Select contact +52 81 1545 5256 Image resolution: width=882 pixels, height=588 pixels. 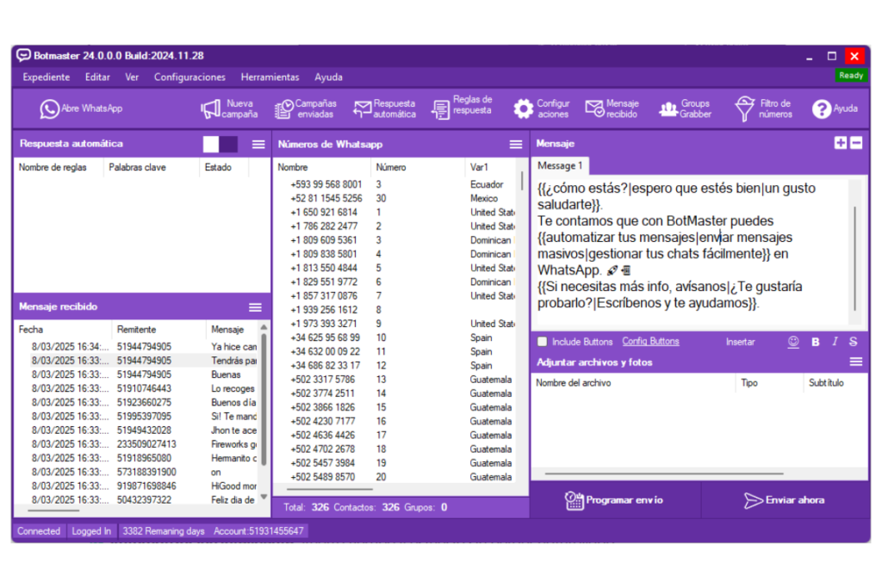(x=326, y=198)
